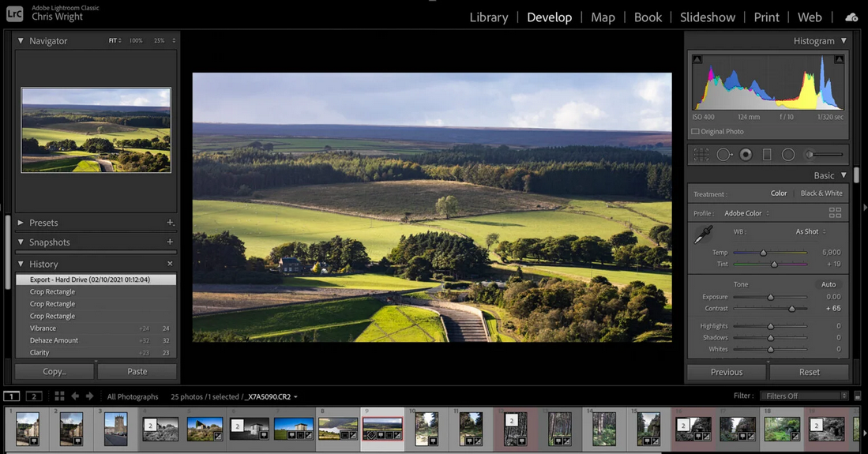Screen dimensions: 868x454
Task: Switch to the Develop module
Action: click(549, 17)
